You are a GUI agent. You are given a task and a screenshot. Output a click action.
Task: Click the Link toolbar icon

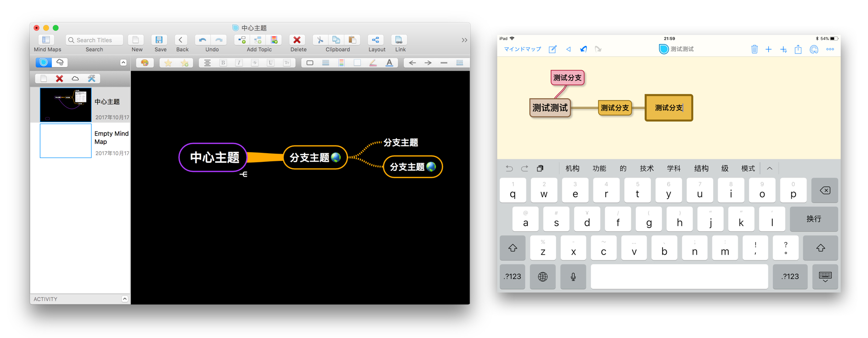399,40
